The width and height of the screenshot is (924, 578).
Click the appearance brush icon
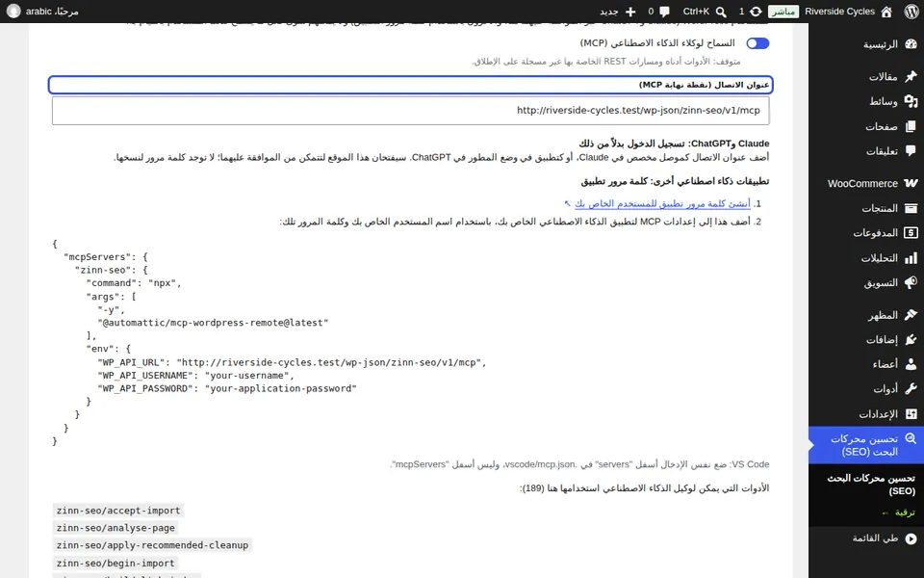click(x=911, y=314)
